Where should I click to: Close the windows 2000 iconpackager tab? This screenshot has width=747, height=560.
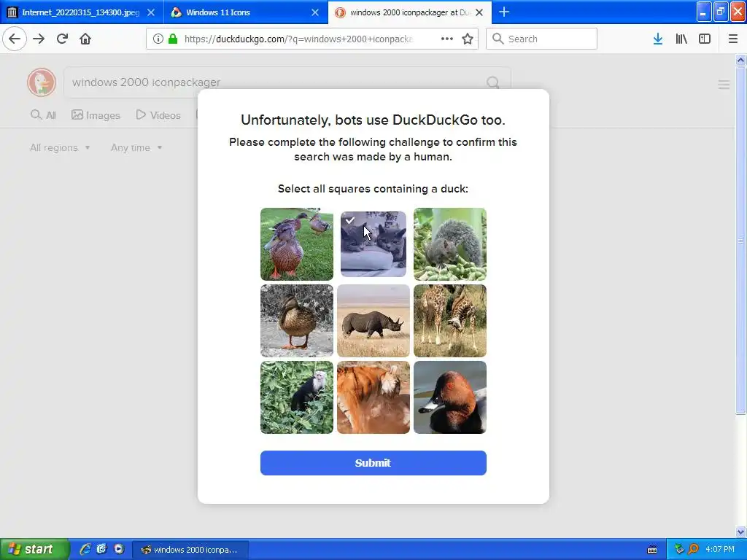click(479, 12)
